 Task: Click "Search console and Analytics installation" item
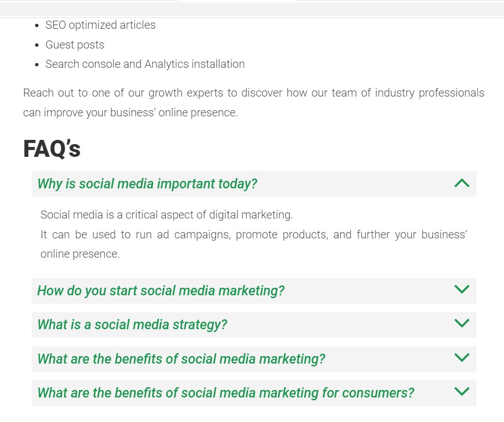(145, 64)
